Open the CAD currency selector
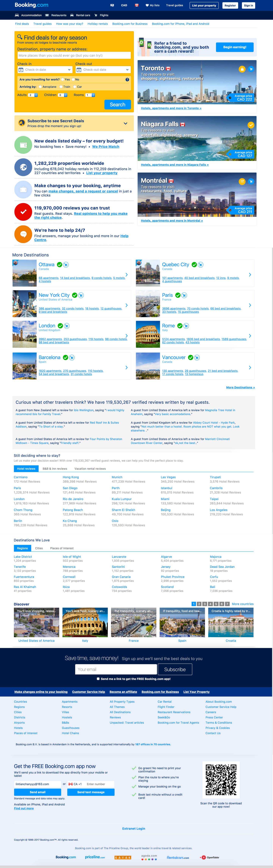 [124, 5]
